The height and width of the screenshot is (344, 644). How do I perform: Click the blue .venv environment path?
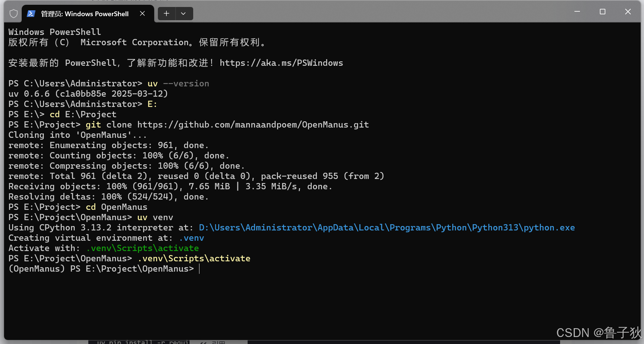click(191, 238)
